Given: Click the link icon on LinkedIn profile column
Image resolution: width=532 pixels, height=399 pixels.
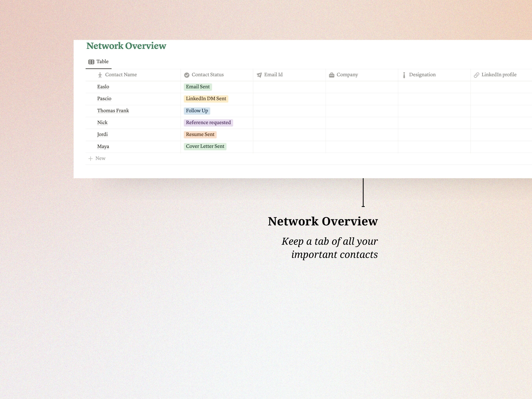Looking at the screenshot, I should [477, 75].
